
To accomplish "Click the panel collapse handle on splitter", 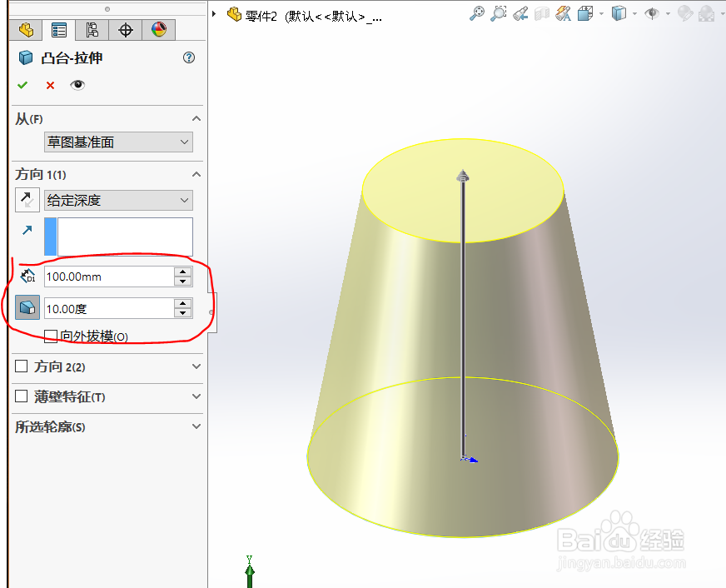I will (211, 312).
